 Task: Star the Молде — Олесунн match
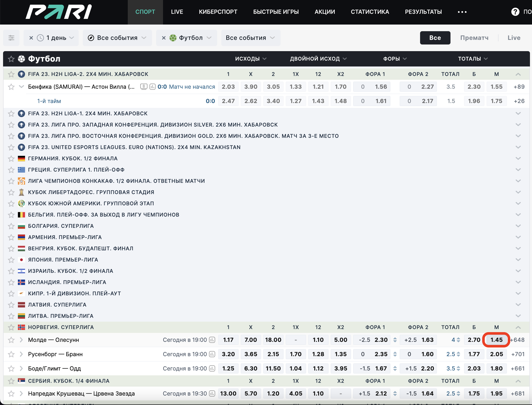coord(11,340)
